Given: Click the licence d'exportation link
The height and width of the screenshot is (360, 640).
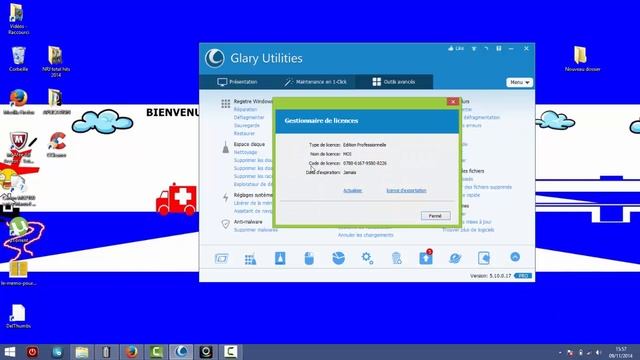Looking at the screenshot, I should (x=406, y=191).
